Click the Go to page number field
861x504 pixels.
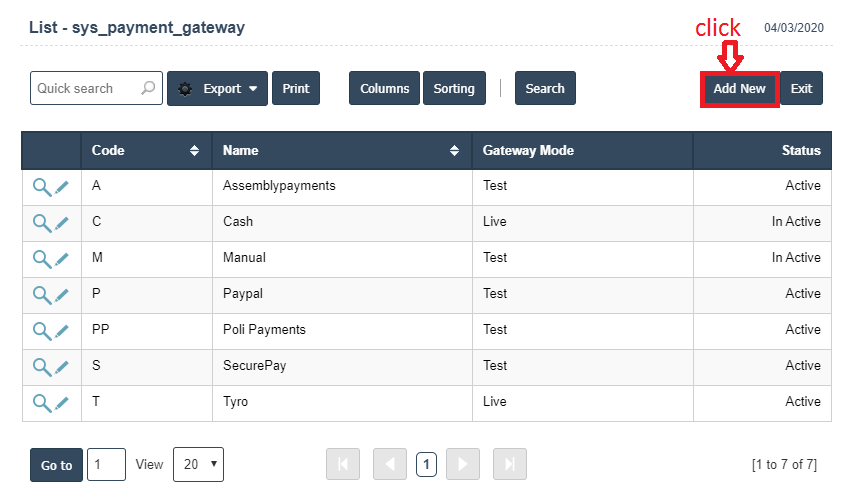point(106,464)
